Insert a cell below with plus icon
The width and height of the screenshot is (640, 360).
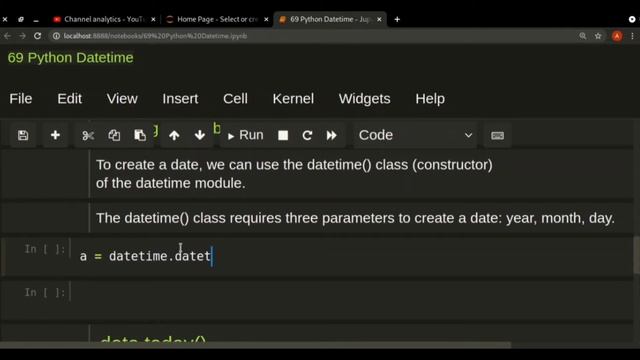tap(55, 135)
